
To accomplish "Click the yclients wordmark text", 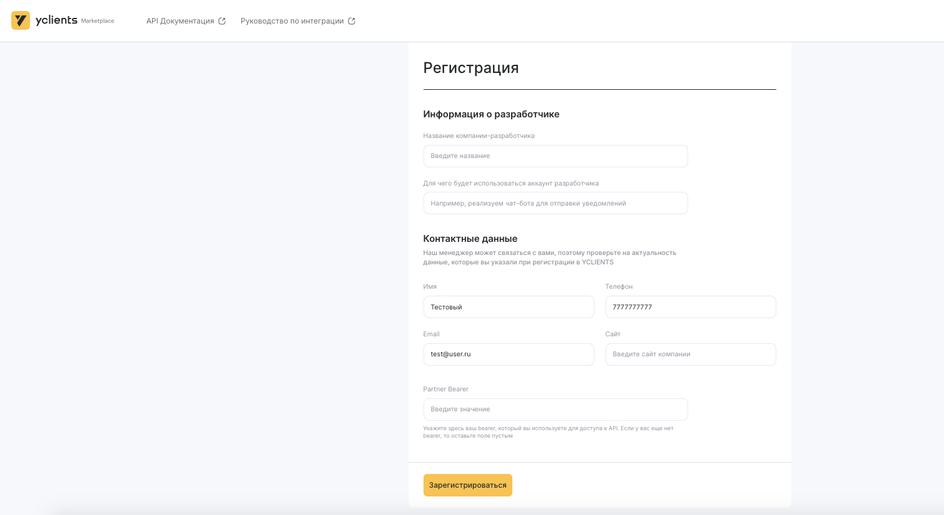I will click(x=56, y=20).
